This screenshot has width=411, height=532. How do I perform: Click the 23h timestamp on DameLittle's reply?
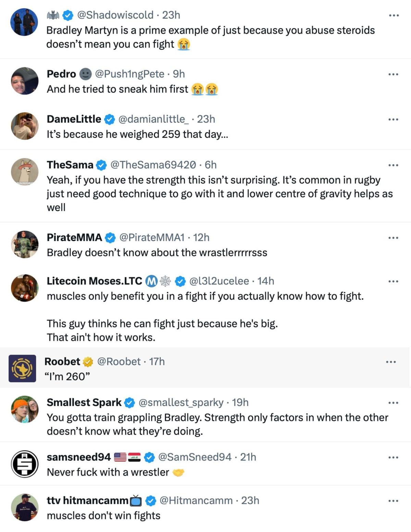(207, 119)
